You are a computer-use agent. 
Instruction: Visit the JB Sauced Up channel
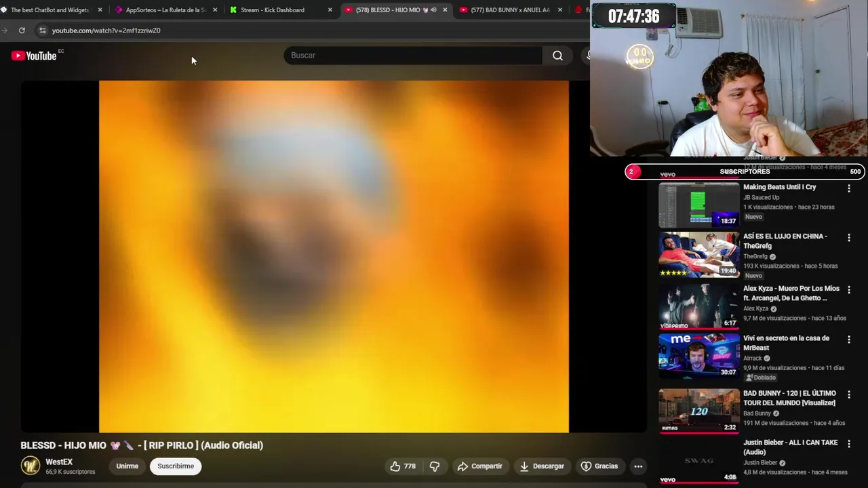761,198
